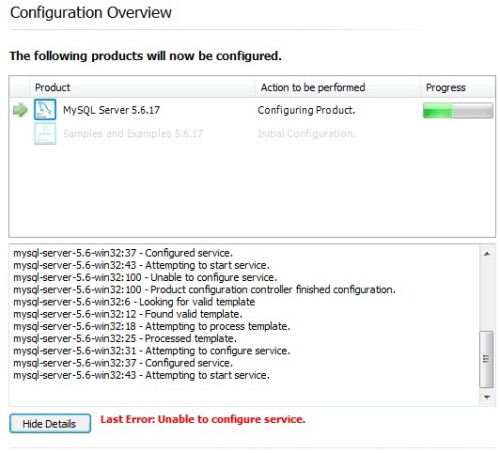500x453 pixels.
Task: Click the 'Product configuration controller finished' log line
Action: (204, 290)
